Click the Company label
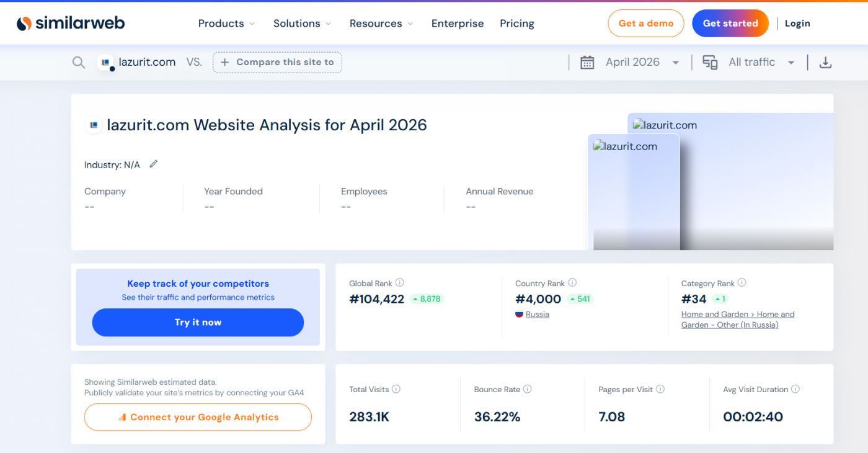This screenshot has width=868, height=453. 105,191
